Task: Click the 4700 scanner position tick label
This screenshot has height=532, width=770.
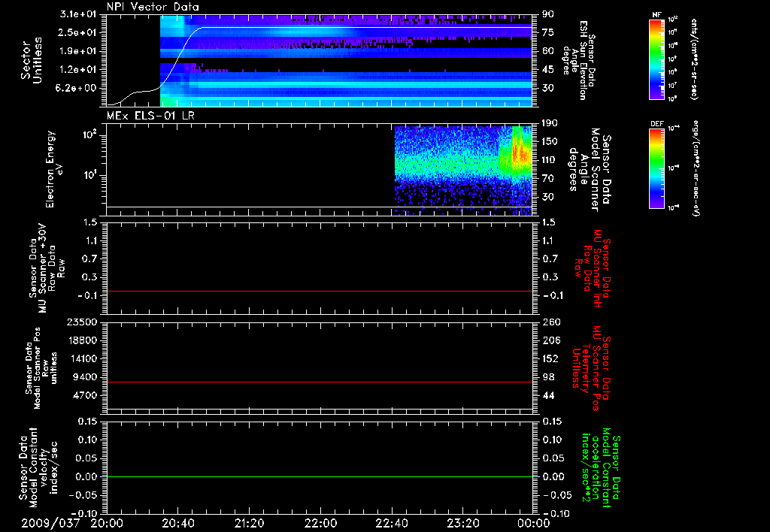Action: tap(84, 395)
